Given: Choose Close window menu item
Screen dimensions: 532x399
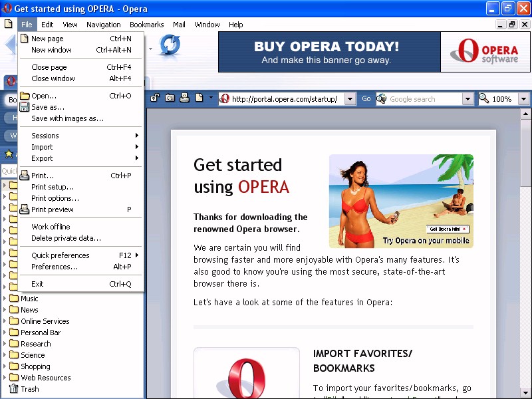Looking at the screenshot, I should [80, 78].
